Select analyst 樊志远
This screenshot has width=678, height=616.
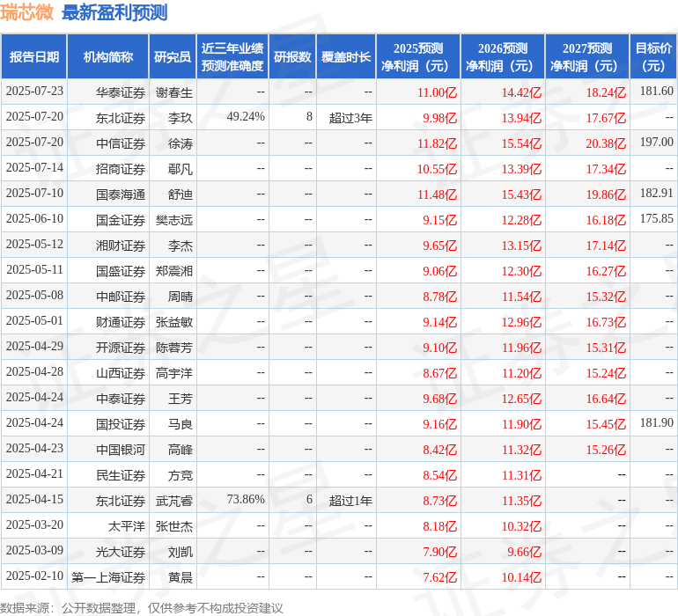(x=173, y=220)
